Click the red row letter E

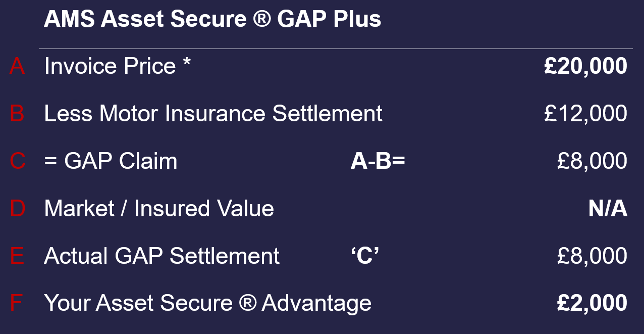coord(17,256)
